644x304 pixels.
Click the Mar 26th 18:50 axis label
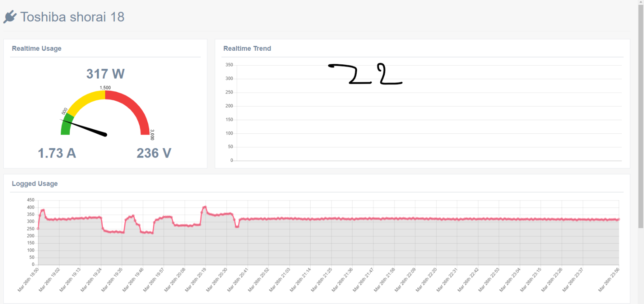28,280
